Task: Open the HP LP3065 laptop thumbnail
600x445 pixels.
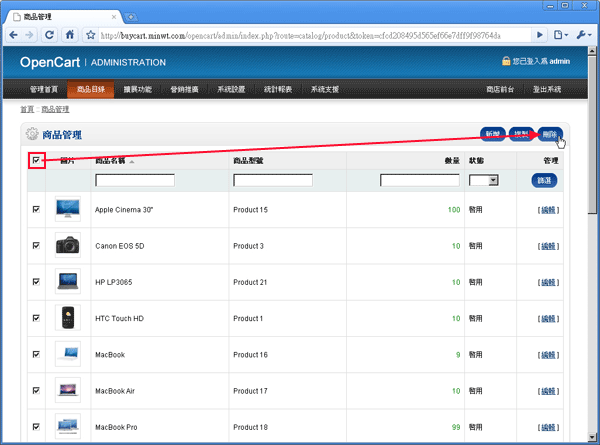Action: [x=68, y=281]
